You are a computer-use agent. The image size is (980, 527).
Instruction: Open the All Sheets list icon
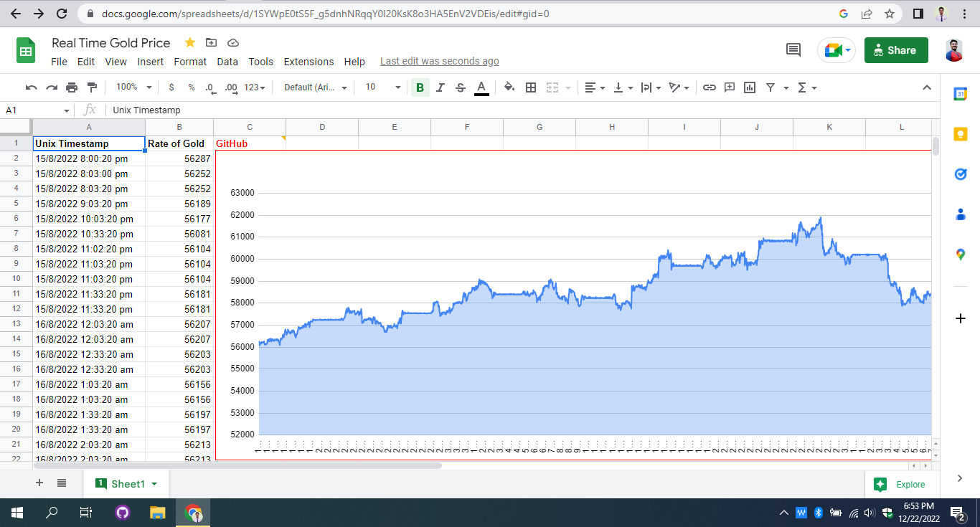tap(62, 483)
